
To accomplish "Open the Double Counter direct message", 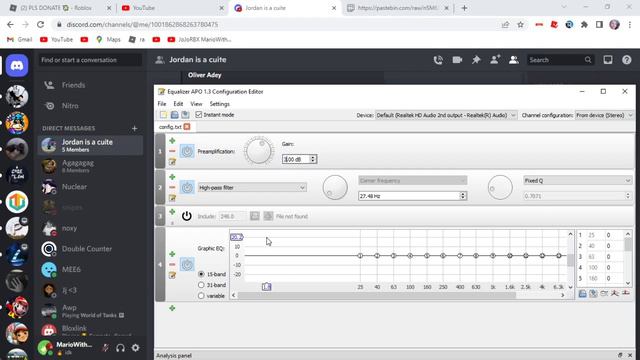I will (x=91, y=249).
